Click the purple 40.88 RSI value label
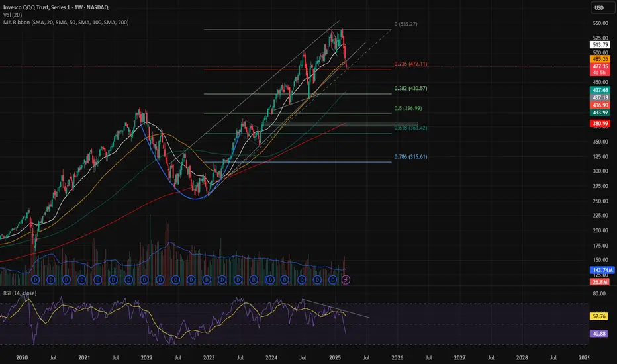 [x=599, y=334]
